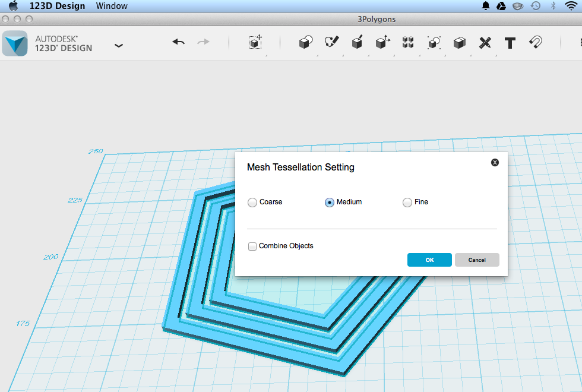The width and height of the screenshot is (582, 392).
Task: Open the Primitives tool icon
Action: (x=306, y=42)
